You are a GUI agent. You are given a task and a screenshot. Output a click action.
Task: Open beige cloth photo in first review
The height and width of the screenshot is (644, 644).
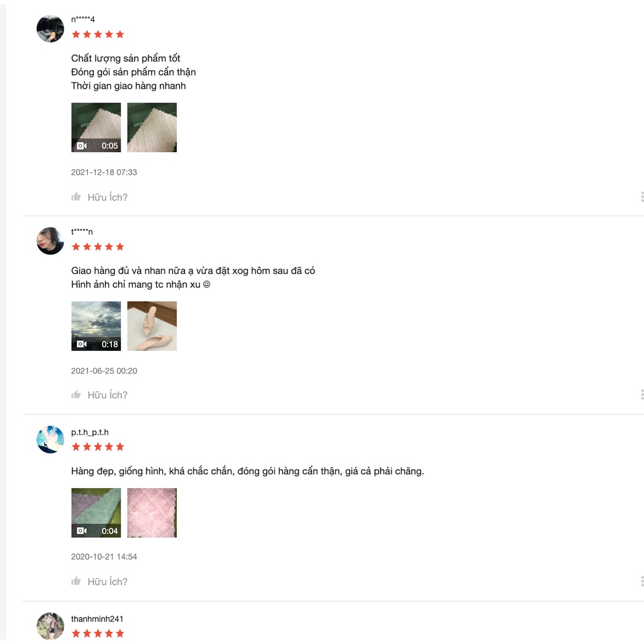coord(152,127)
